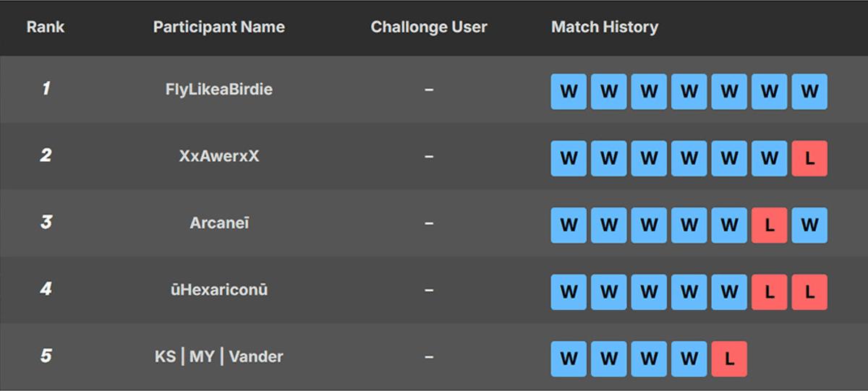Select the KS | MY | Vander participant name
This screenshot has height=391, width=868.
pos(218,356)
